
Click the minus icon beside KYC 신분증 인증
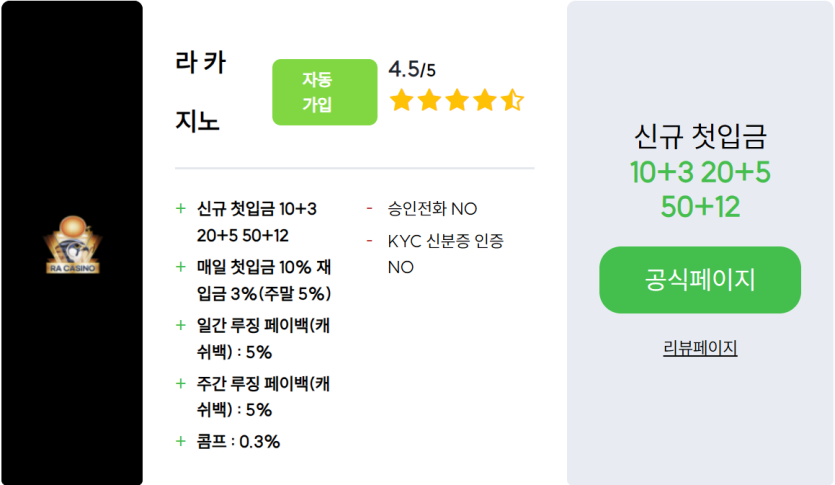point(370,241)
